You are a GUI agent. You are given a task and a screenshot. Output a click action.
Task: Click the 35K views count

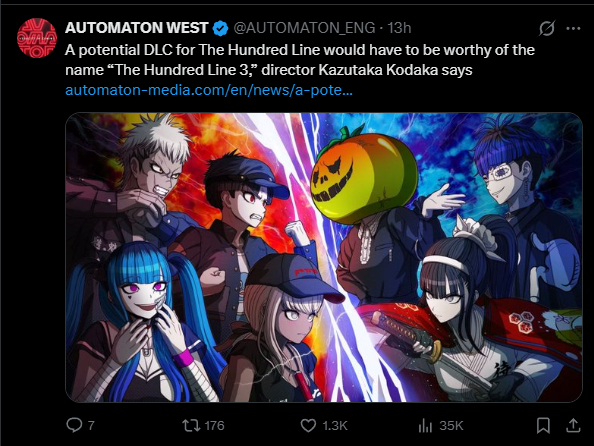[451, 426]
